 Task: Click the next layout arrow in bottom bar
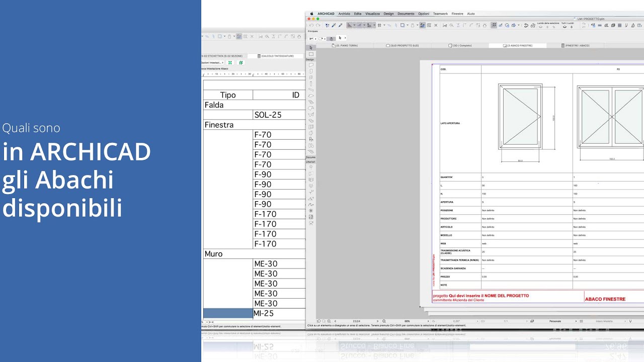(x=377, y=321)
